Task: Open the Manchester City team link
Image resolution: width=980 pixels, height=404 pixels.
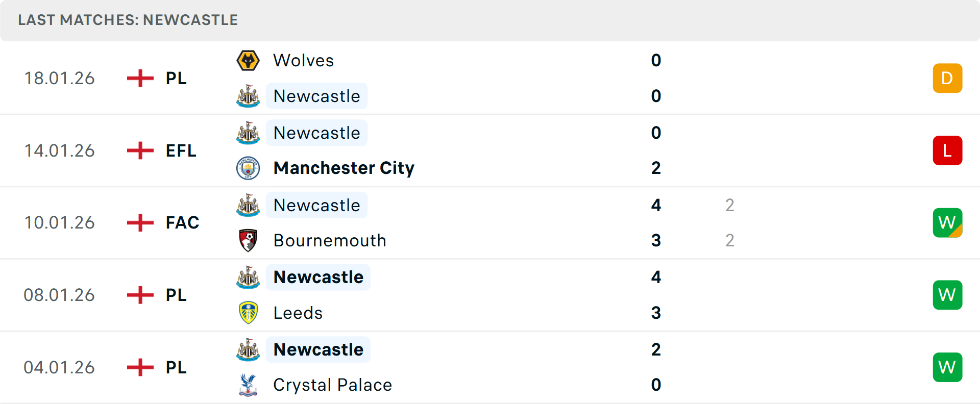Action: 344,168
